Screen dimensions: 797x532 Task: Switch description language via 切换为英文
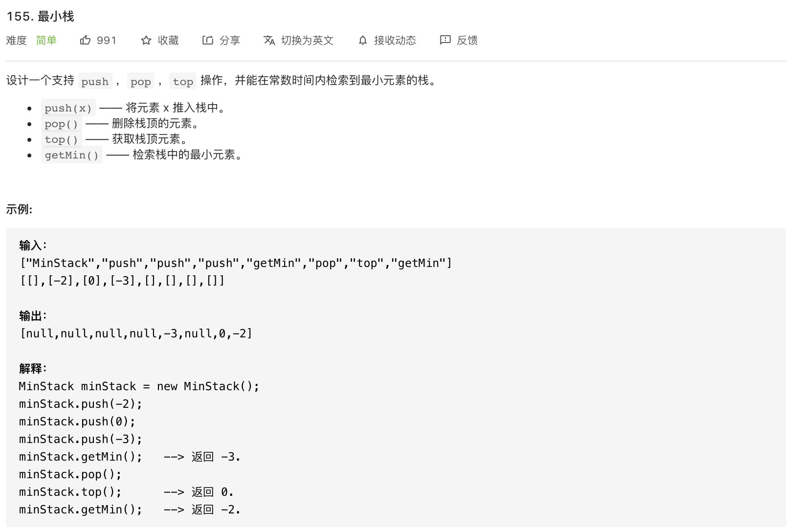(x=307, y=40)
